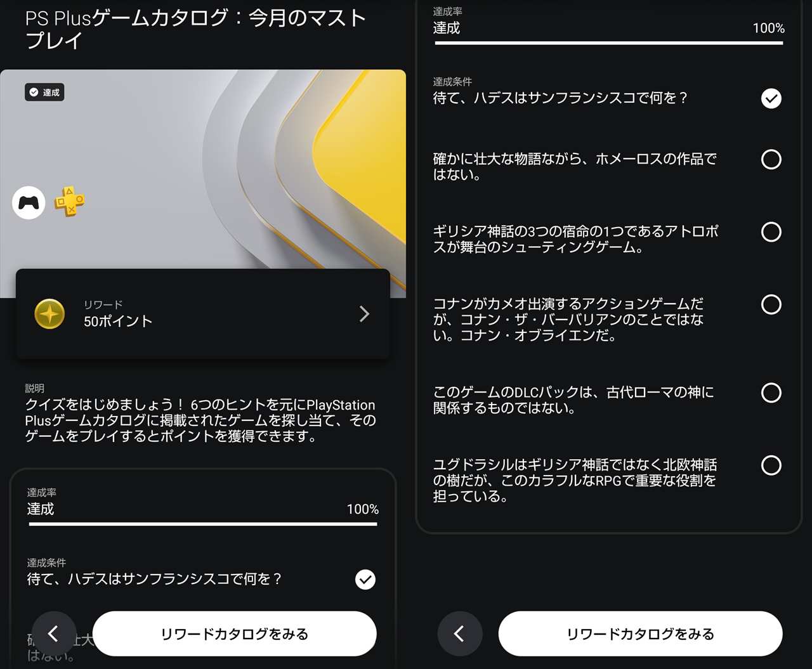Open the 50ポイント reward chevron
This screenshot has width=812, height=669.
(364, 314)
